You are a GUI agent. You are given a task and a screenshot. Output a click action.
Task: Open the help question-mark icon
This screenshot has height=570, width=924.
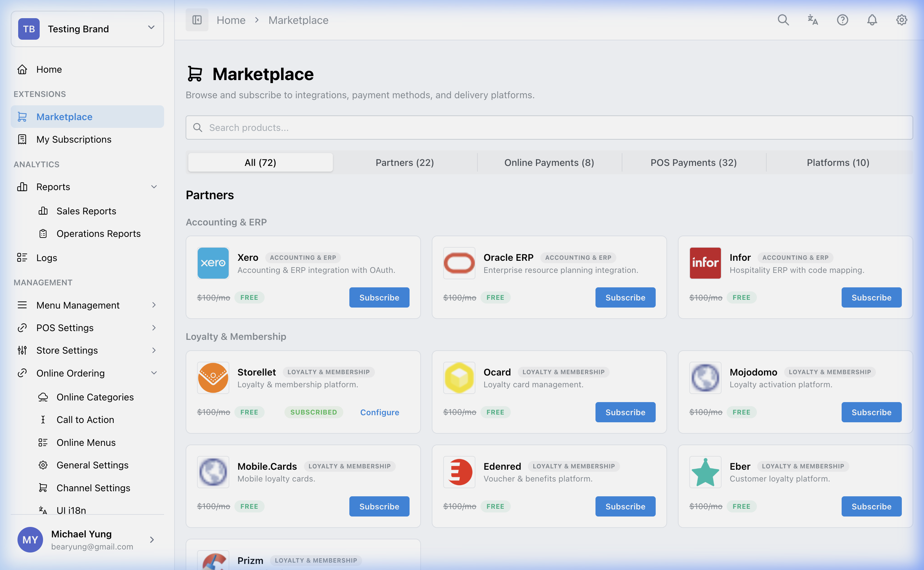[x=842, y=20]
